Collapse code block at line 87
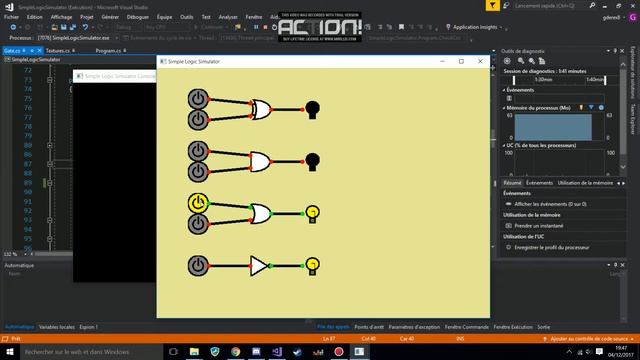This screenshot has width=640, height=360. point(50,164)
